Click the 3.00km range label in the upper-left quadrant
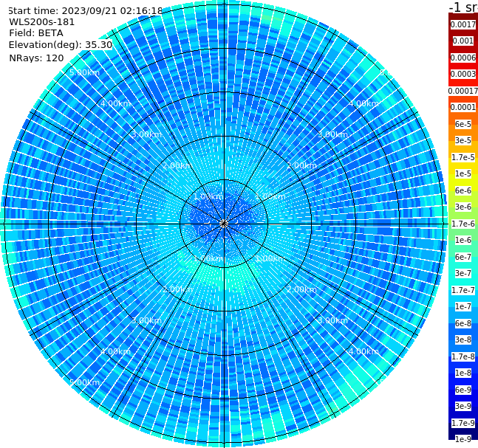Image resolution: width=478 pixels, height=448 pixels. (146, 134)
